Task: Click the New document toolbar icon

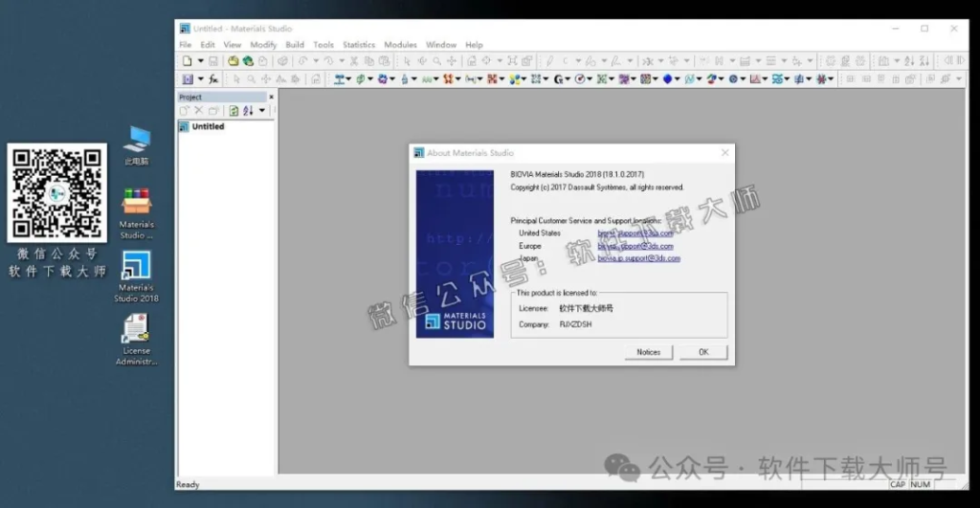Action: pos(187,61)
